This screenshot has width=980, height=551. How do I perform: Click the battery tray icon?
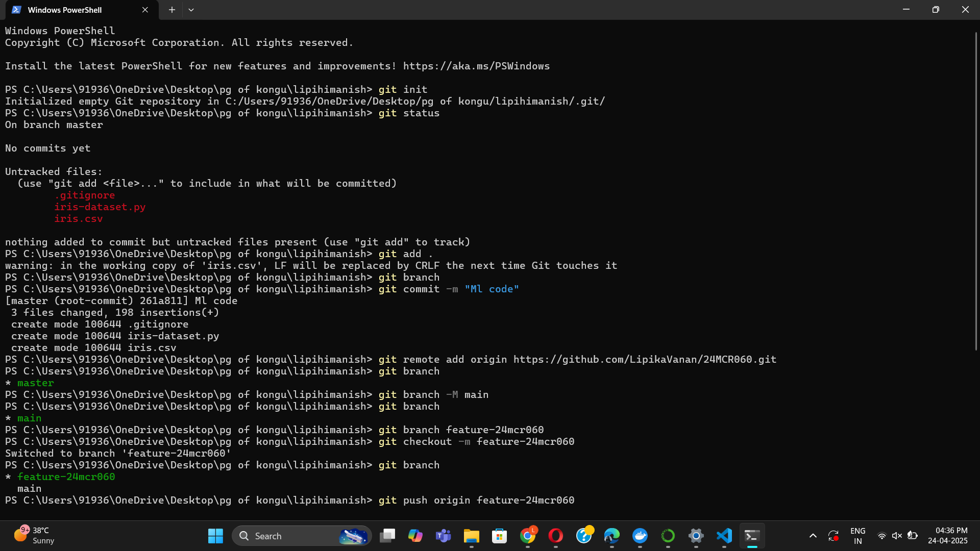pos(913,536)
